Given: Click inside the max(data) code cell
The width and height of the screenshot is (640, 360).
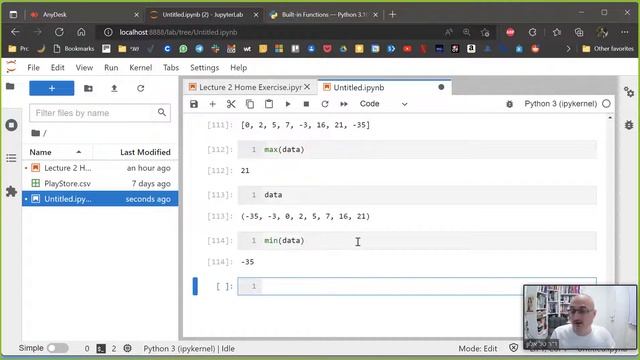Looking at the screenshot, I should tap(417, 150).
